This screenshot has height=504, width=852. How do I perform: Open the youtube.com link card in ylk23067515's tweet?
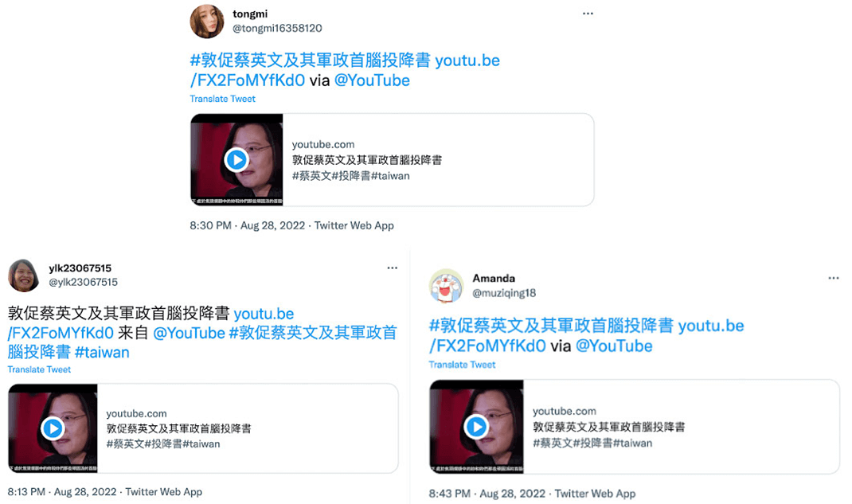tap(203, 428)
